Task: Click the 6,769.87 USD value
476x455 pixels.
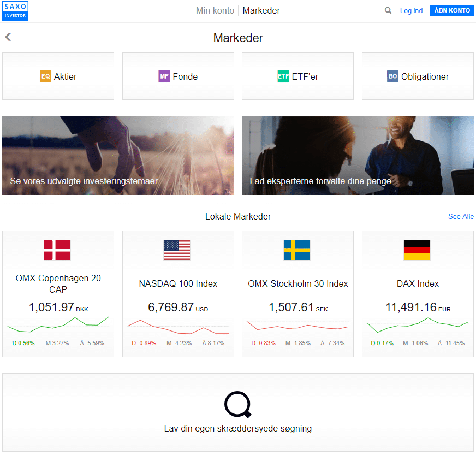Action: pyautogui.click(x=178, y=308)
